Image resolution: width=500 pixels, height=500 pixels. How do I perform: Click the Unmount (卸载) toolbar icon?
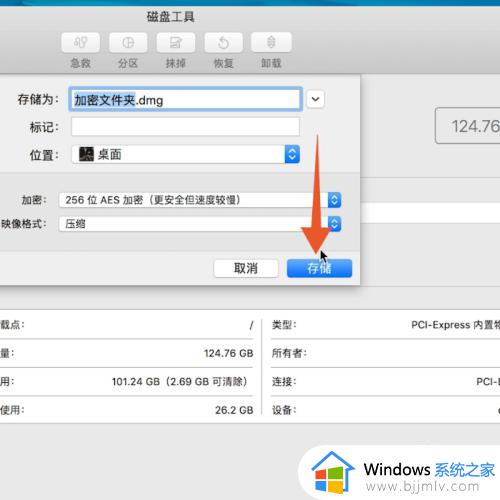tap(271, 42)
